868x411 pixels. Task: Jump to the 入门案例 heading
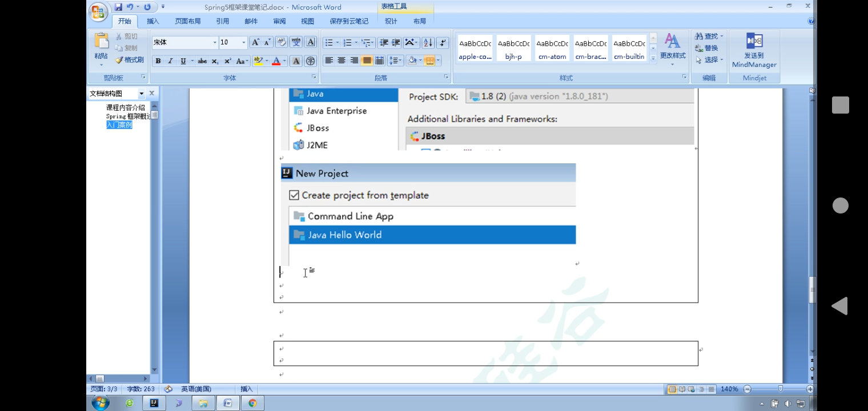point(119,125)
